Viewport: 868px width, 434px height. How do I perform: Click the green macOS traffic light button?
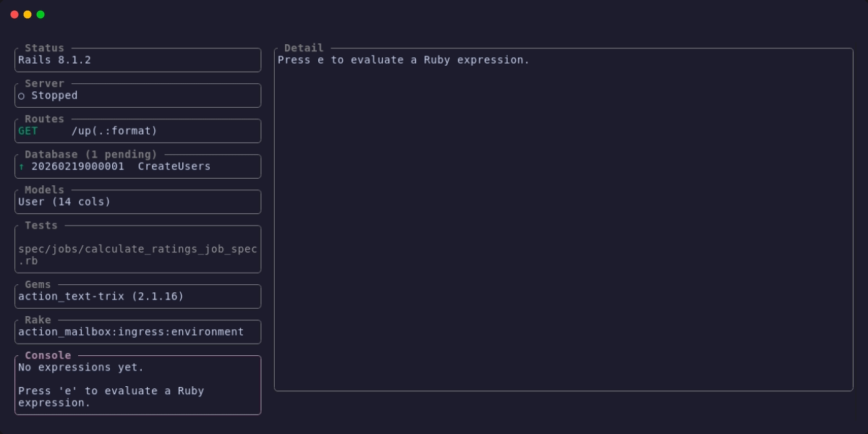point(42,13)
